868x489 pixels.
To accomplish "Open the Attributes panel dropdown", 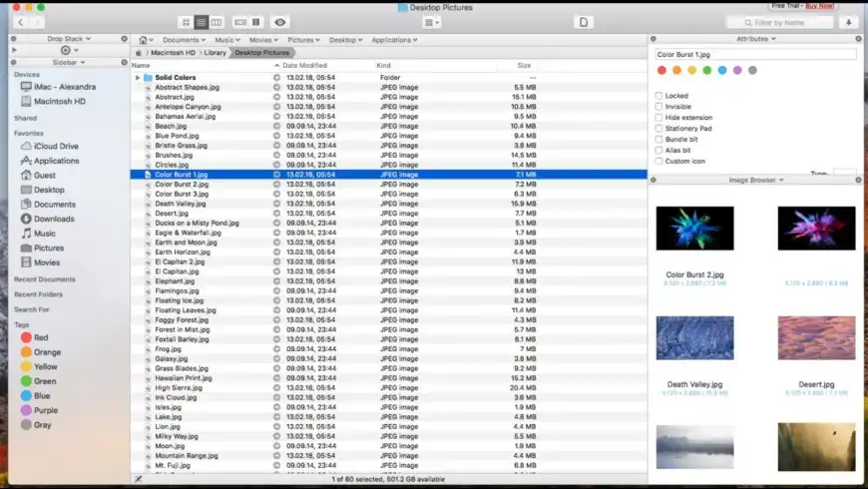I will pyautogui.click(x=756, y=39).
